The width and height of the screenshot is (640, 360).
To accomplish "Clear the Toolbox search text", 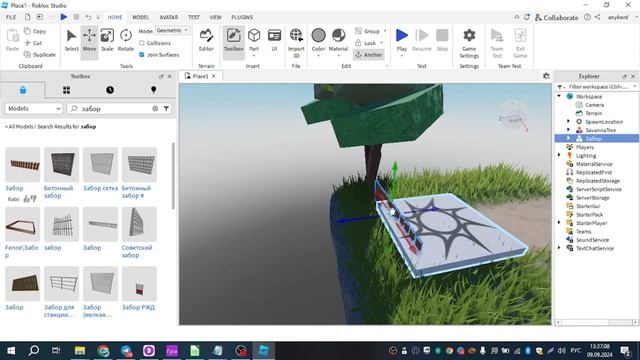I will click(155, 109).
